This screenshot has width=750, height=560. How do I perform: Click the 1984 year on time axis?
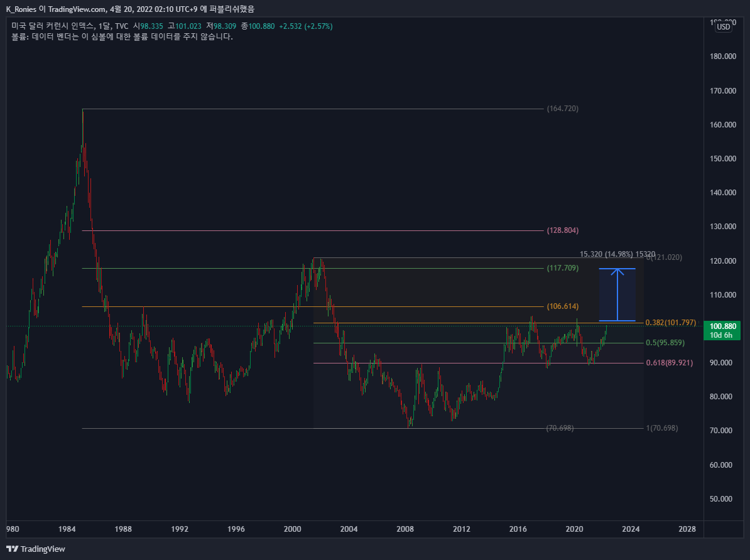67,529
